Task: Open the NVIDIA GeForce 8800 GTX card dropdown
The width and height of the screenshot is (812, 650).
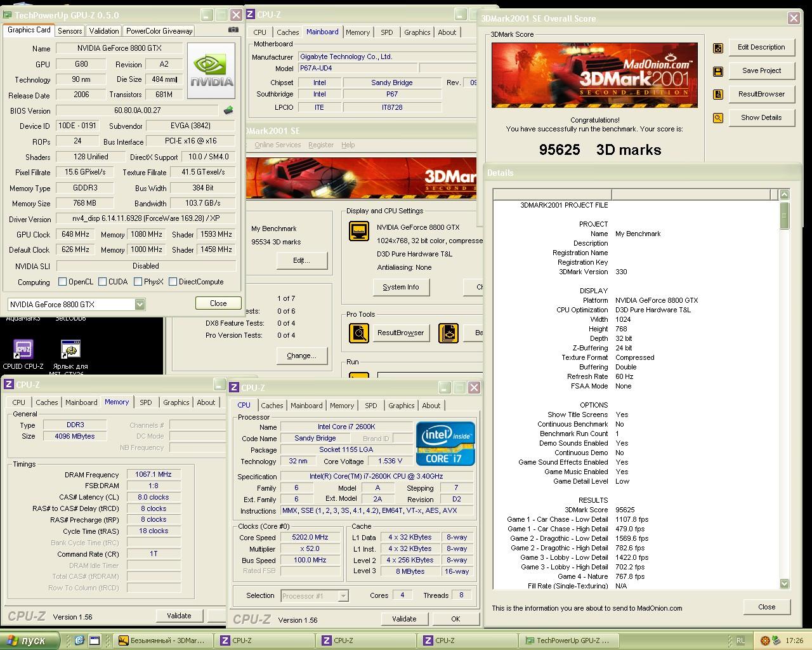Action: [x=140, y=304]
